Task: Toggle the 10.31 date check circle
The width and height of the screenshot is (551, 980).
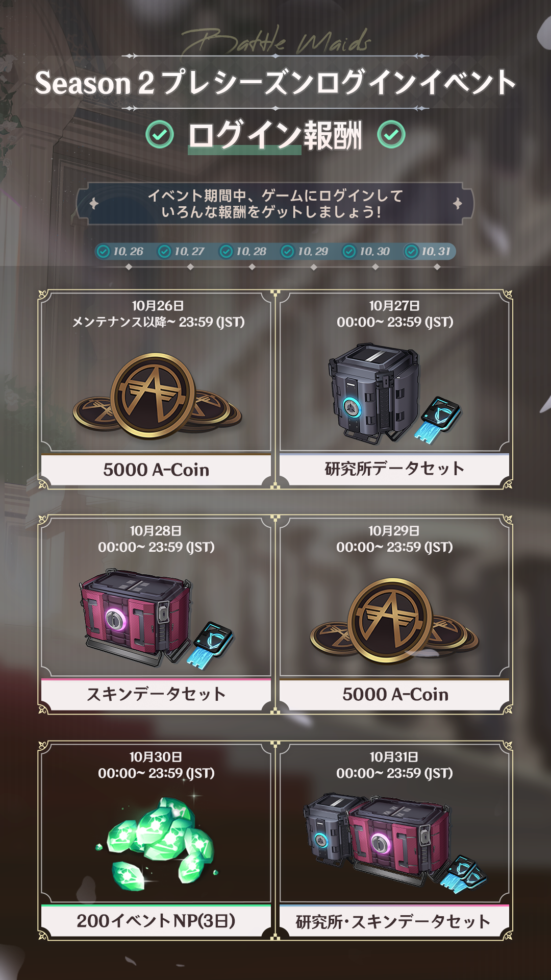Action: click(x=411, y=252)
